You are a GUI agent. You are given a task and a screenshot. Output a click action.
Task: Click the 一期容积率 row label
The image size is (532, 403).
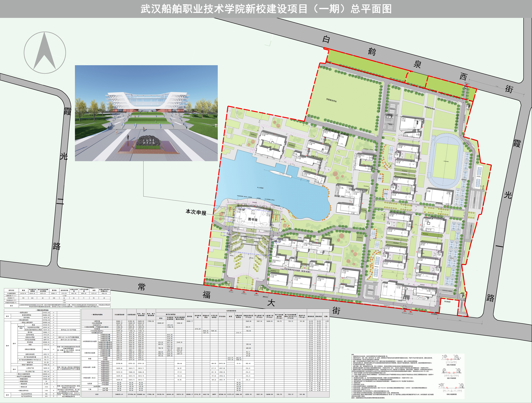tap(23, 384)
